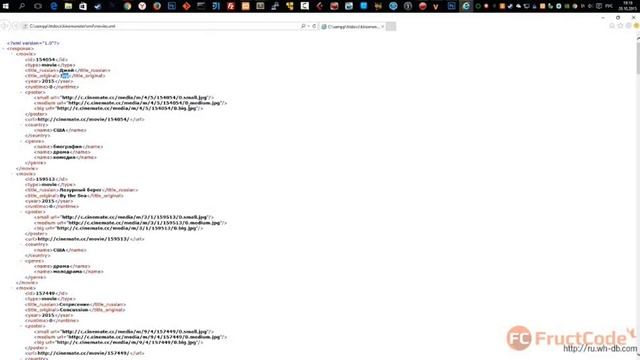Click URL http://cinemate.cc/movie/157449/
Screen dimensions: 640x360
click(83, 353)
